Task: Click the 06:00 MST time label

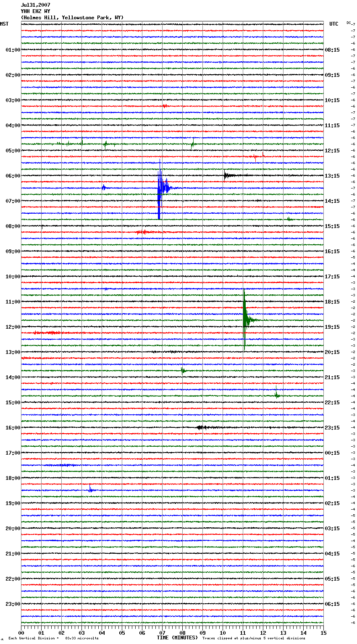Action: (13, 176)
